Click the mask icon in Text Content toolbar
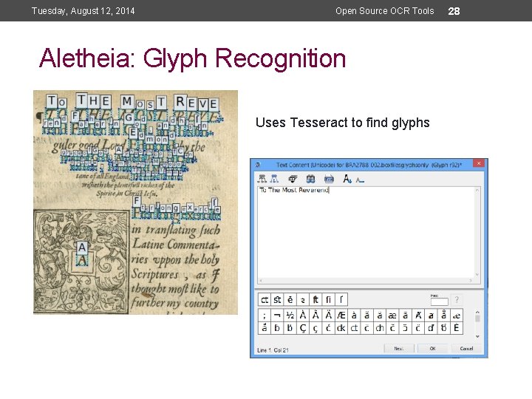Screen dimensions: 532x399 pos(293,179)
